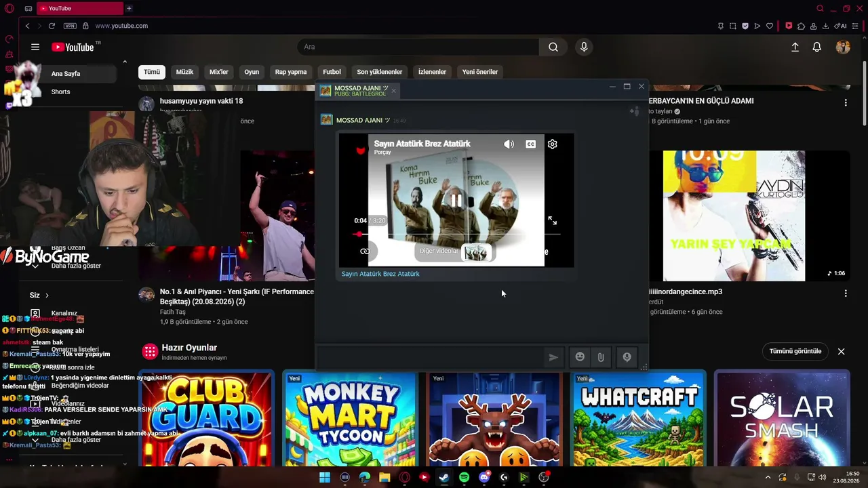The width and height of the screenshot is (868, 488).
Task: Open the Windows Start menu
Action: pyautogui.click(x=325, y=477)
